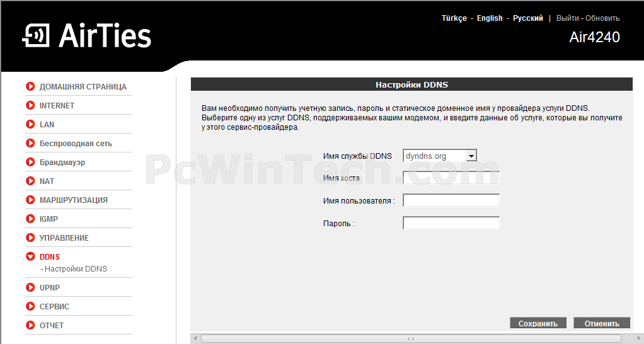Click the horizontal scrollbar thumb
644x344 pixels.
point(411,338)
